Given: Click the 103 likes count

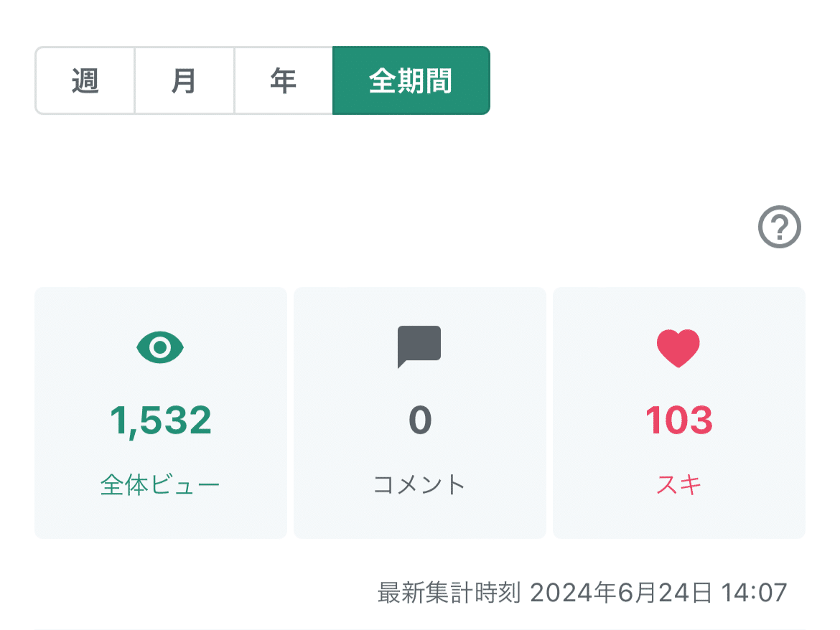Looking at the screenshot, I should (x=678, y=421).
